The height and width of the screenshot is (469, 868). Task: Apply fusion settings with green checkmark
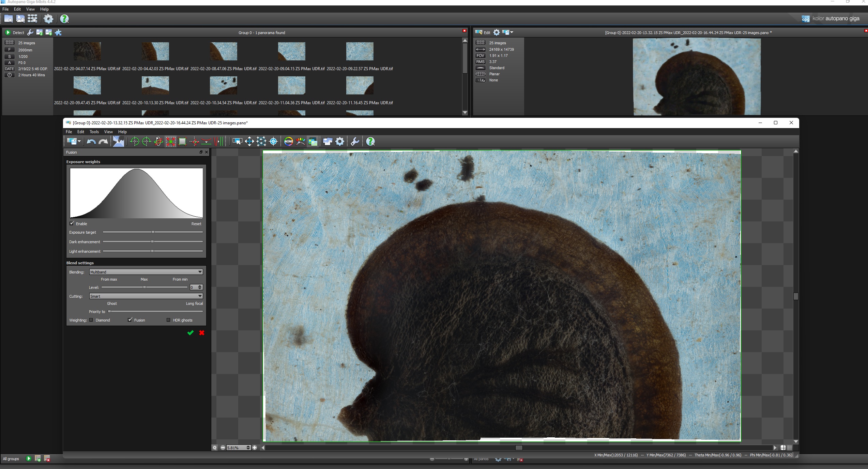coord(191,333)
